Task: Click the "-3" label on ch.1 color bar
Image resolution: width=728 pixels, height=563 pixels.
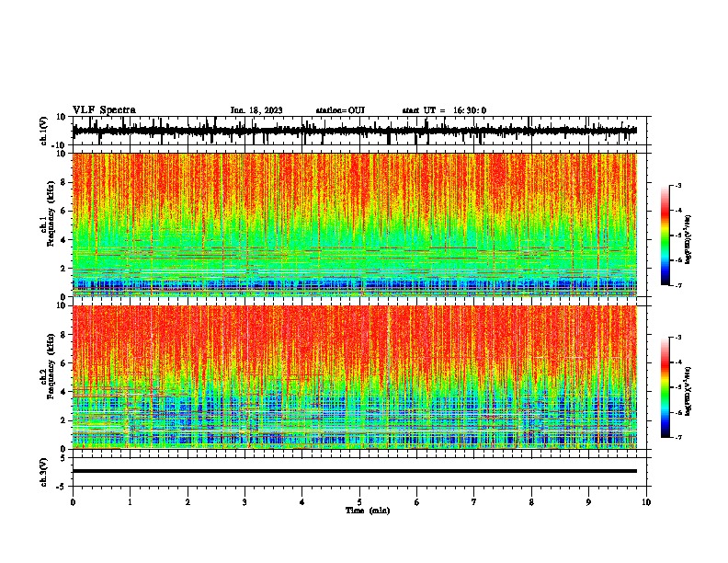Action: click(x=678, y=186)
